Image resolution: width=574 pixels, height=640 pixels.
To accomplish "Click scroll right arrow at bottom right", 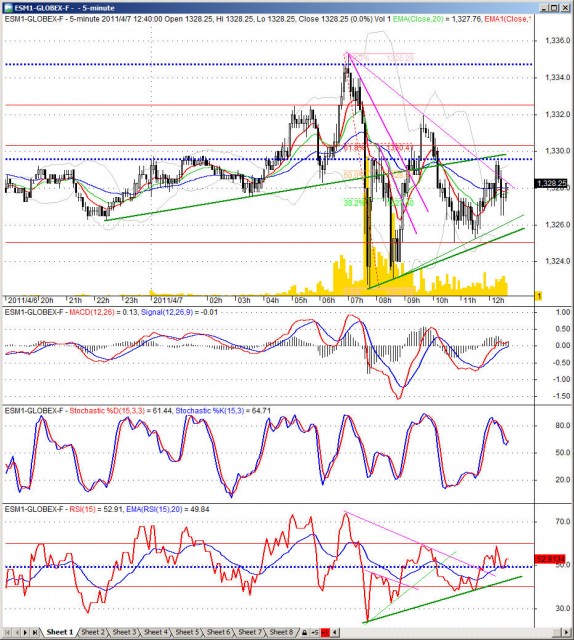I will (x=566, y=632).
